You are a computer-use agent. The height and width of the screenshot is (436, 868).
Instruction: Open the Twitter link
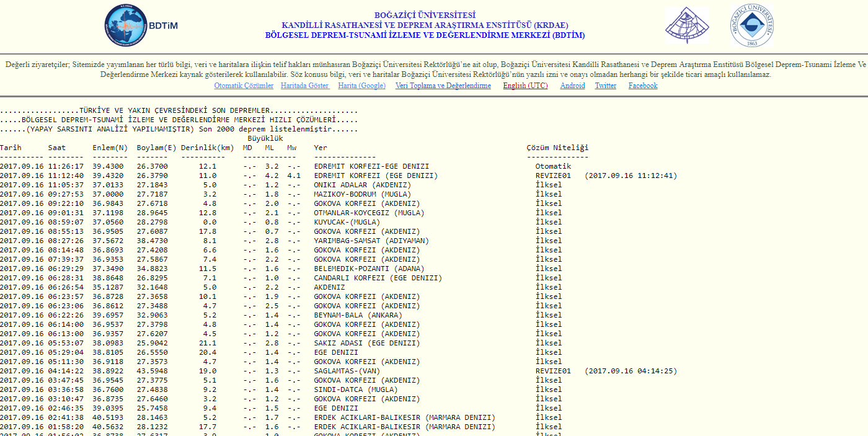click(606, 86)
